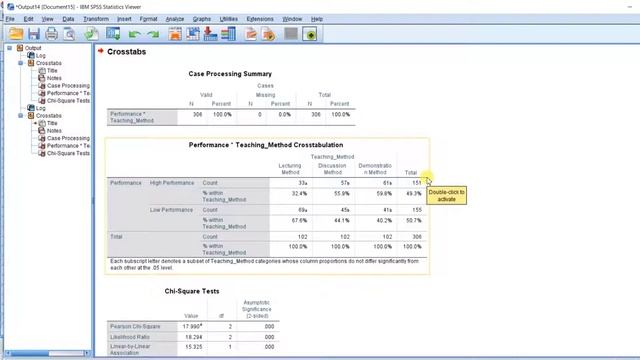This screenshot has height=360, width=640.
Task: Click the Export output icon with green arrow
Action: (x=91, y=34)
